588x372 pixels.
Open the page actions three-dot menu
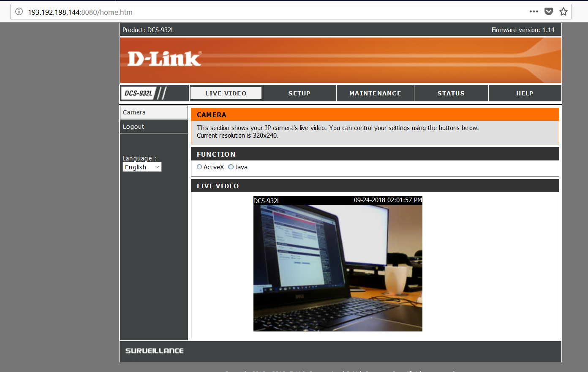pos(534,11)
